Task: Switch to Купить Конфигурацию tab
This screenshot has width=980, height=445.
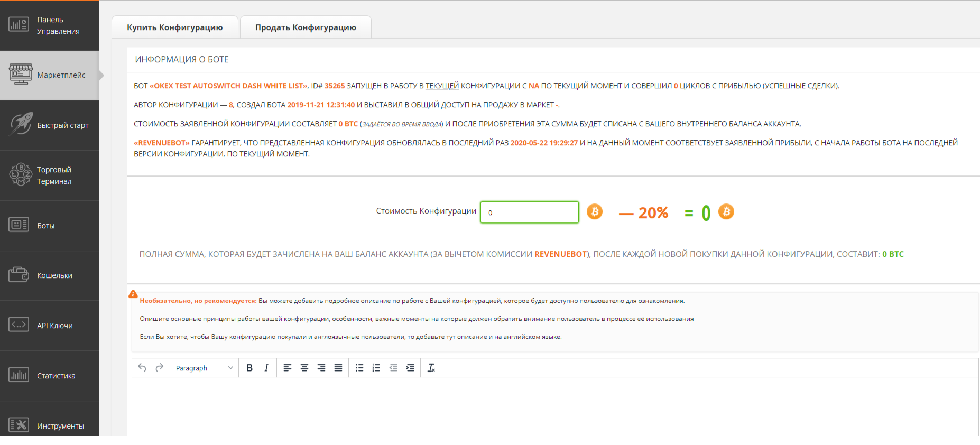Action: (174, 27)
